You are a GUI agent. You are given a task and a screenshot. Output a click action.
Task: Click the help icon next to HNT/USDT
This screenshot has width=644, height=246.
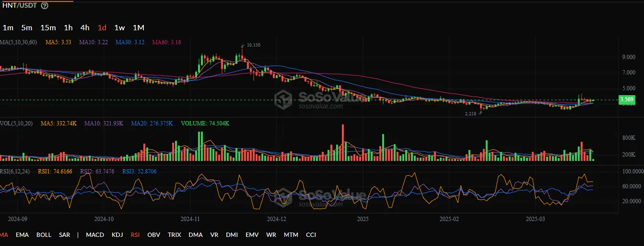[x=45, y=6]
